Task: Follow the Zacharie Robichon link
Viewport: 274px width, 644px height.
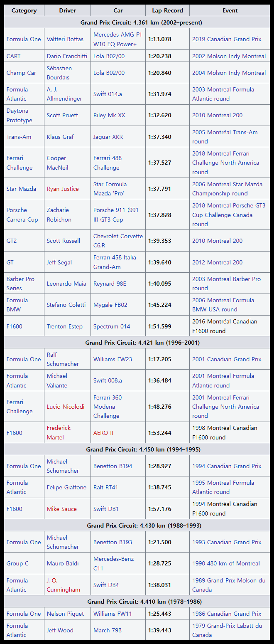Action: (59, 215)
